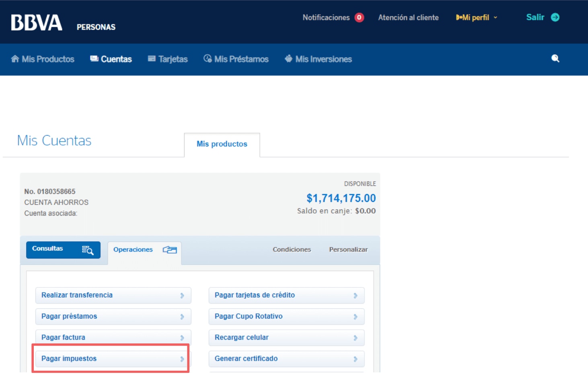Viewport: 588px width, 376px height.
Task: Go to Mis Productos in navigation bar
Action: 48,59
